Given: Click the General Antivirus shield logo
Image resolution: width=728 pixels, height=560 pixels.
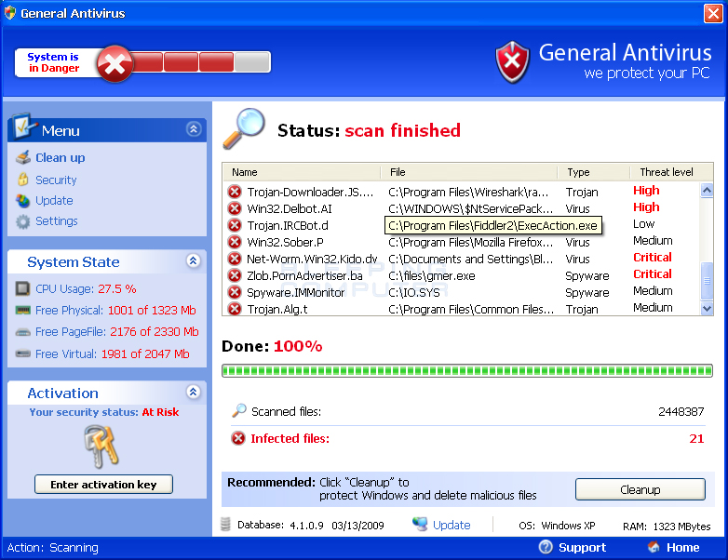Looking at the screenshot, I should point(512,62).
